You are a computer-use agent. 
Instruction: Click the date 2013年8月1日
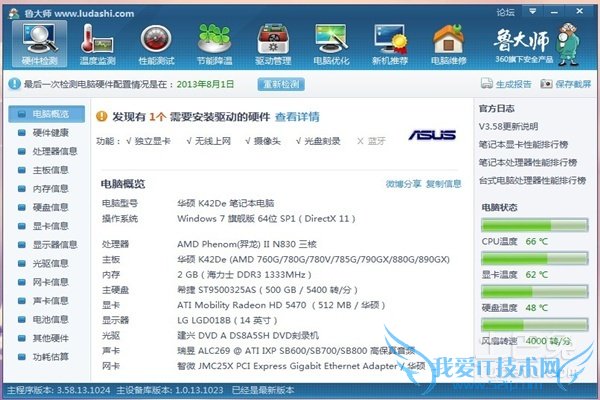(x=205, y=84)
